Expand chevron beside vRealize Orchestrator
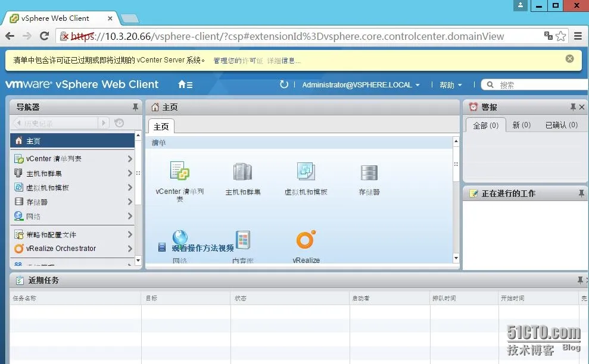Image resolution: width=589 pixels, height=364 pixels. pos(130,249)
